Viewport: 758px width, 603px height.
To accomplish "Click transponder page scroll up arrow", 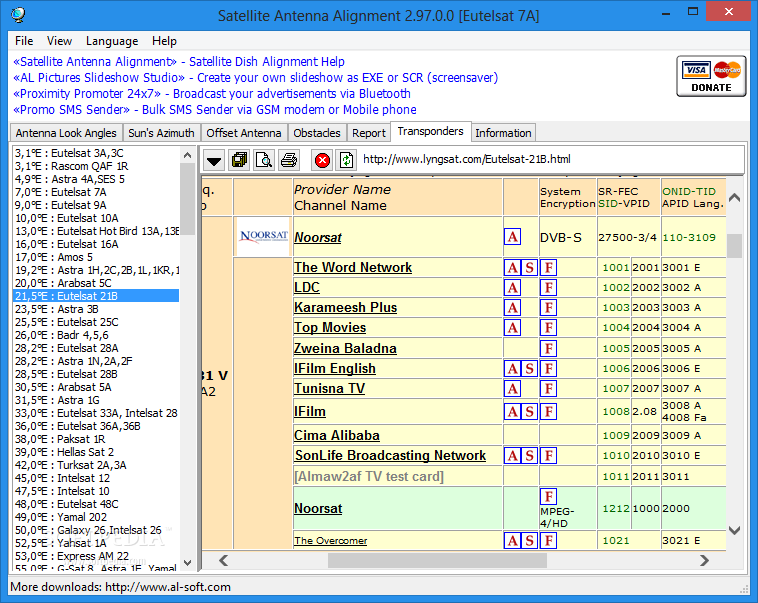I will [x=735, y=197].
